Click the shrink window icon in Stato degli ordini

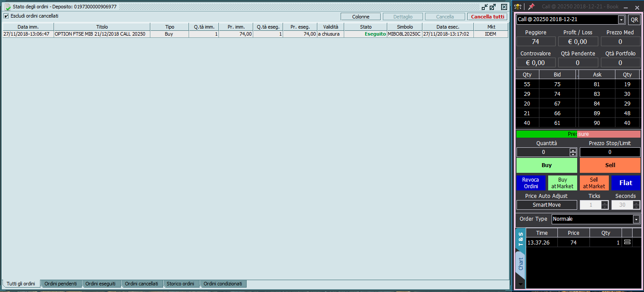coord(485,7)
